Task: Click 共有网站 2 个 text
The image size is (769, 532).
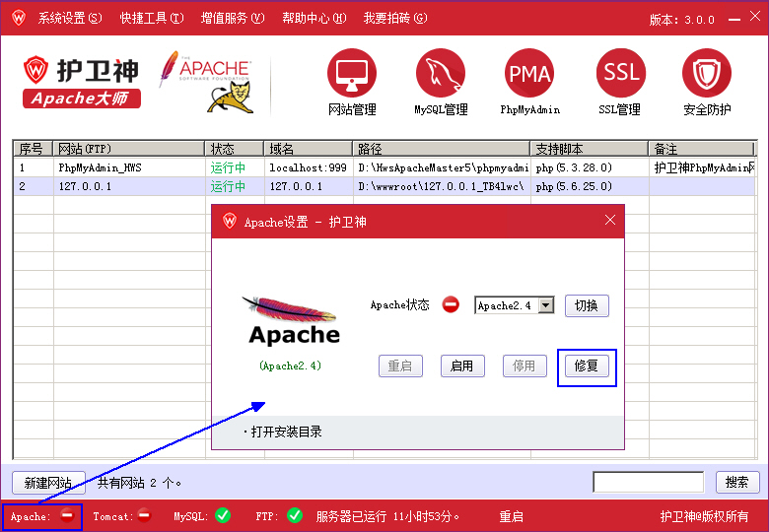Action: tap(140, 483)
